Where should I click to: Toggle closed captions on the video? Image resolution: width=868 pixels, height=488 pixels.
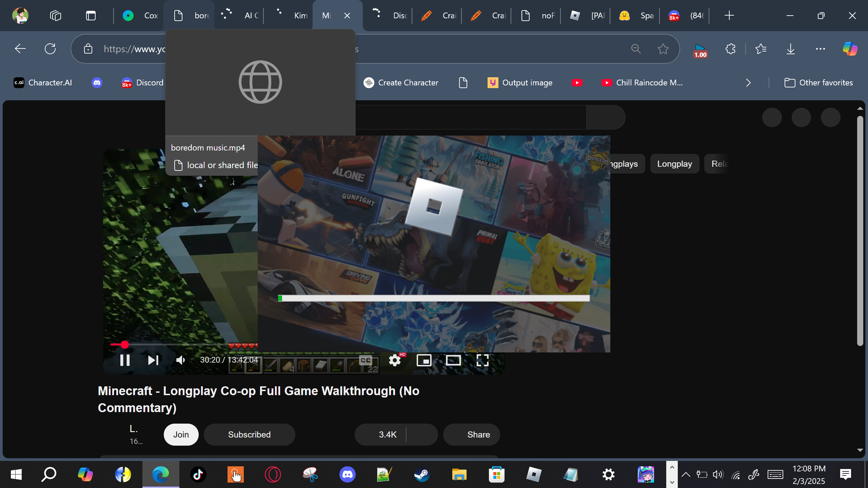click(366, 360)
